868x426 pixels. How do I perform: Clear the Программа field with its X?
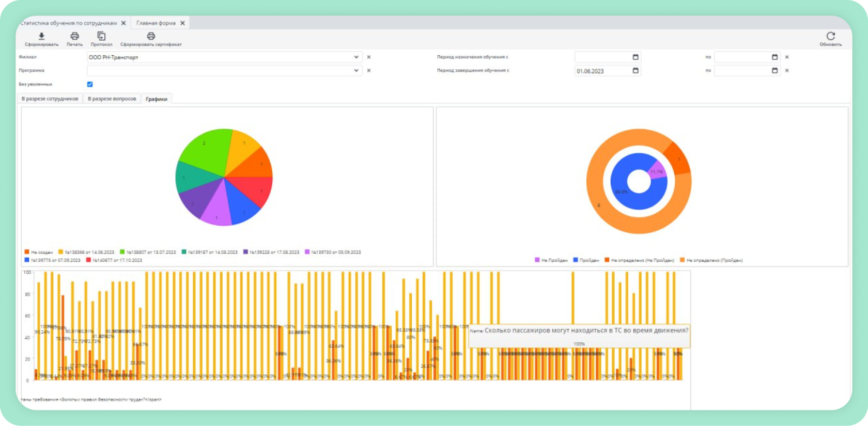(369, 71)
